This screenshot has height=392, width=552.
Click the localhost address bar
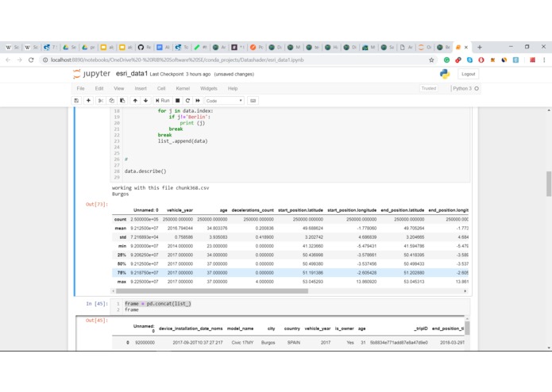[x=233, y=60]
